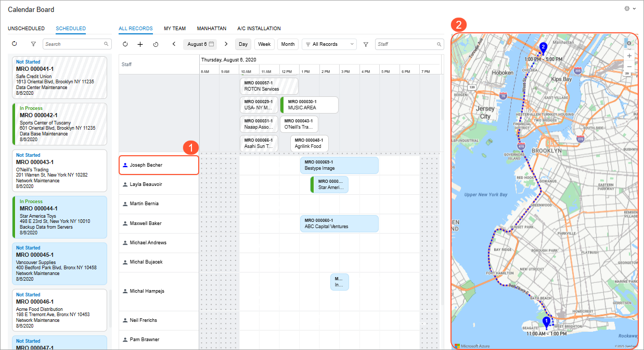
Task: Open the Bestype Image appointment MRO 000069-1
Action: (339, 165)
